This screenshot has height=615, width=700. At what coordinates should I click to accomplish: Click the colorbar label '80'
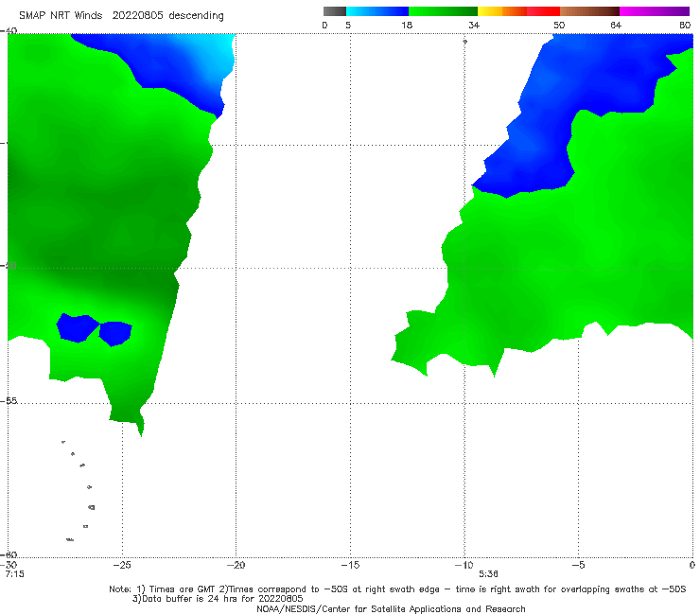pos(685,25)
